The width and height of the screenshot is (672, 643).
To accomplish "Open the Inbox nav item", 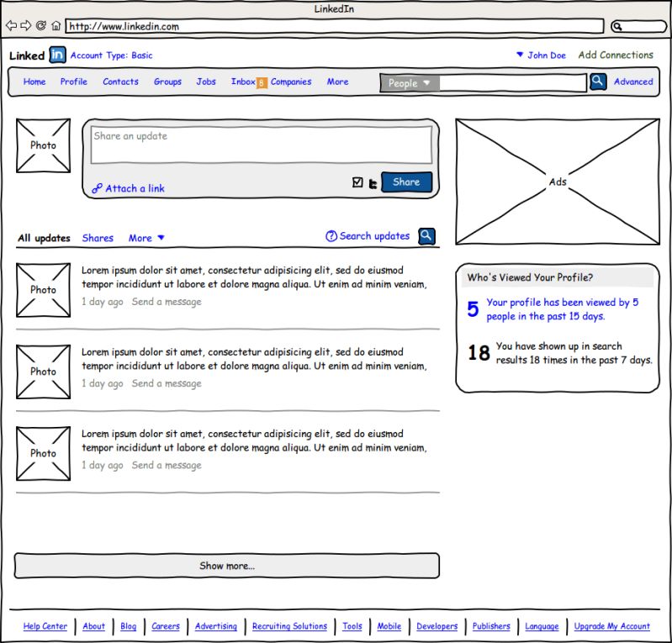I will point(243,82).
